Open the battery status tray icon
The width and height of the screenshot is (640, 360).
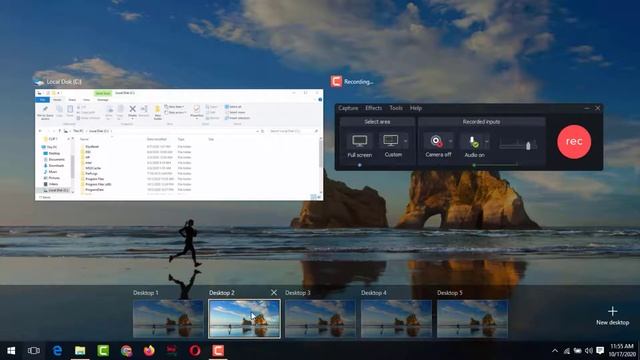coord(578,351)
